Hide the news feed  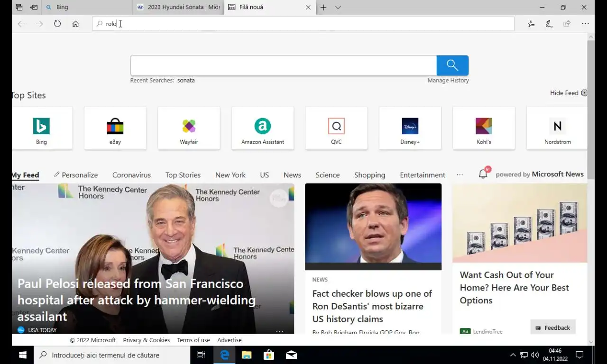pyautogui.click(x=568, y=93)
